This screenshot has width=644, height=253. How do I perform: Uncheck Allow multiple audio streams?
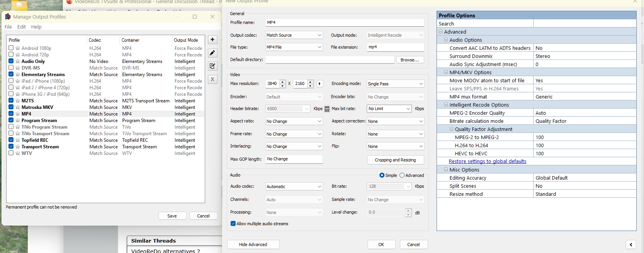pyautogui.click(x=233, y=224)
